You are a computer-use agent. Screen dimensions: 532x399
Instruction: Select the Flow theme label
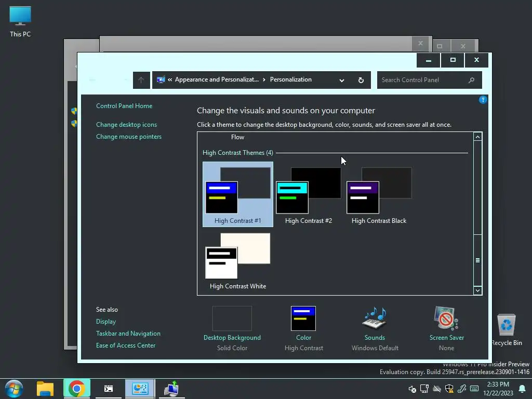point(237,137)
